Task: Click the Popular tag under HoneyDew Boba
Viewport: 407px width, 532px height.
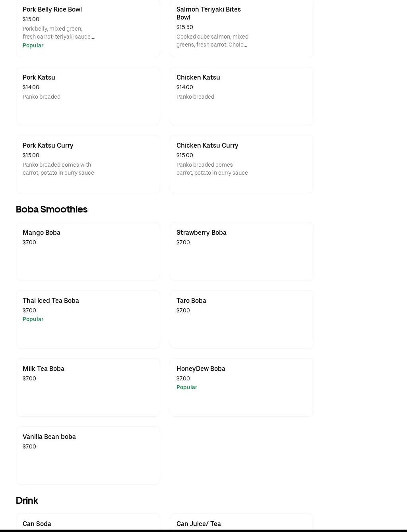Action: click(187, 387)
